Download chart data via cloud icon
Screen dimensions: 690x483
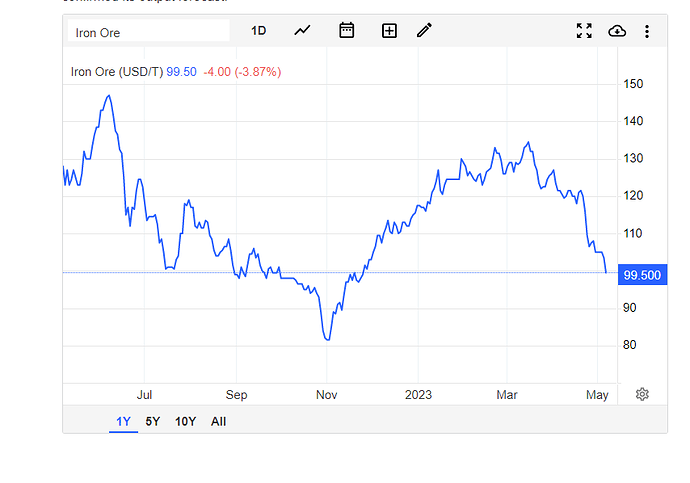(617, 31)
